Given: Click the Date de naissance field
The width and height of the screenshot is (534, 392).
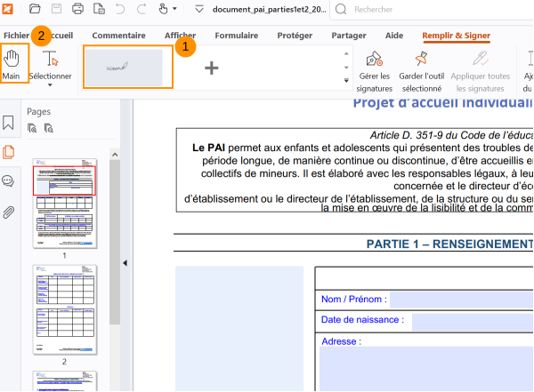Looking at the screenshot, I should (473, 322).
